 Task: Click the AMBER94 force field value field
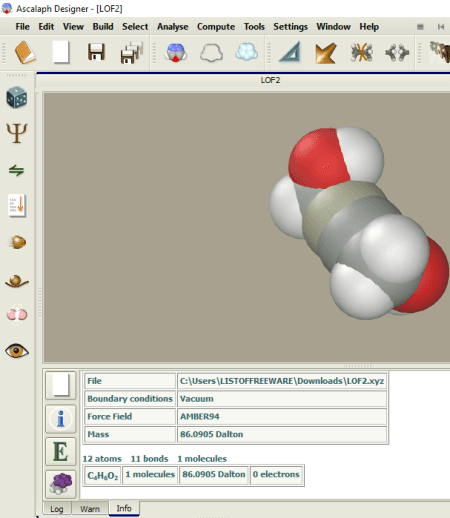(x=282, y=416)
